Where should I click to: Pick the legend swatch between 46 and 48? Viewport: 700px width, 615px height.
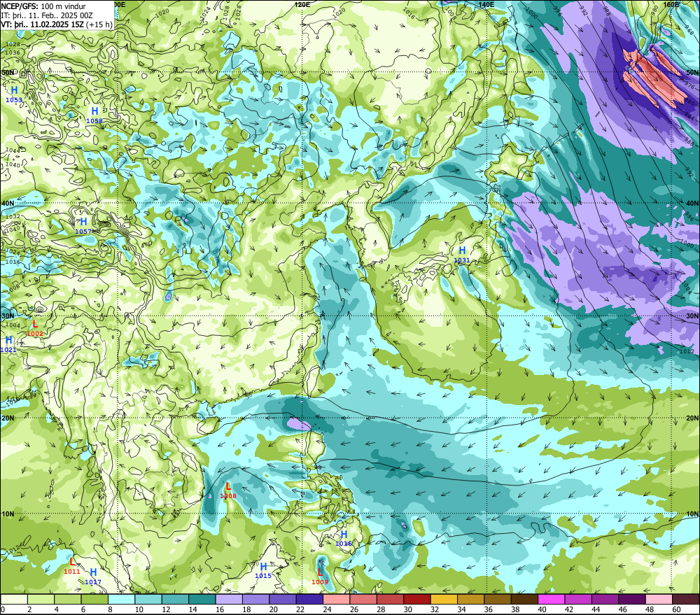coord(632,599)
